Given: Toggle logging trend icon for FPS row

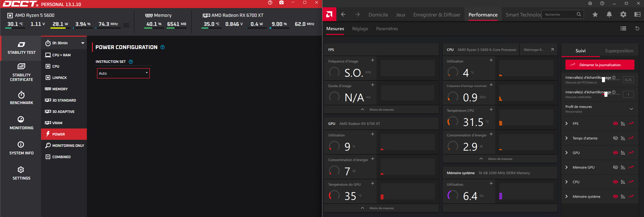Looking at the screenshot, I should click(631, 124).
